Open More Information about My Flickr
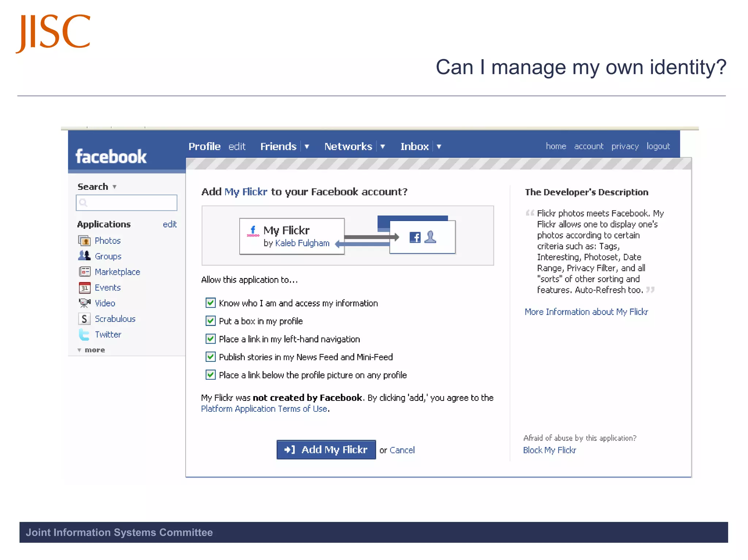Image resolution: width=748 pixels, height=560 pixels. [x=586, y=312]
